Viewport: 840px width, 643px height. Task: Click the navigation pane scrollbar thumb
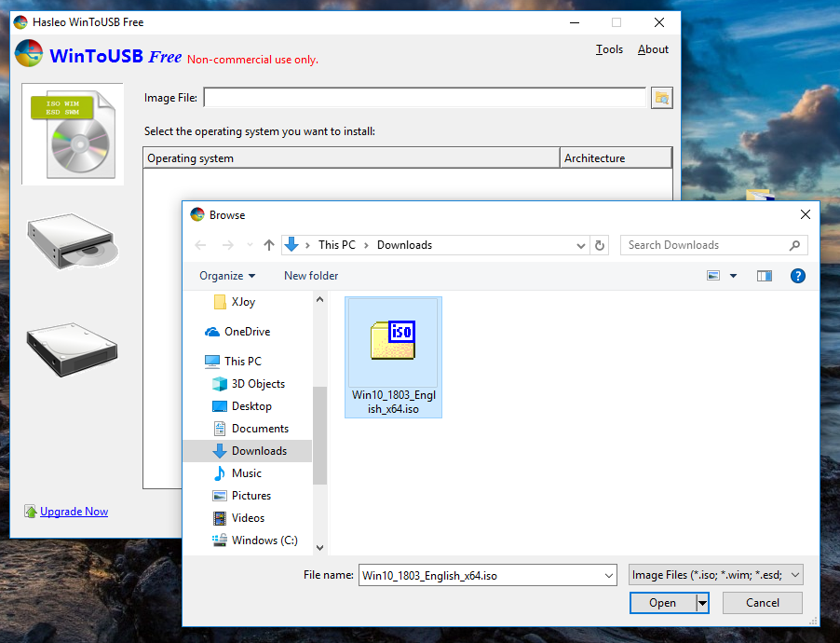click(319, 435)
